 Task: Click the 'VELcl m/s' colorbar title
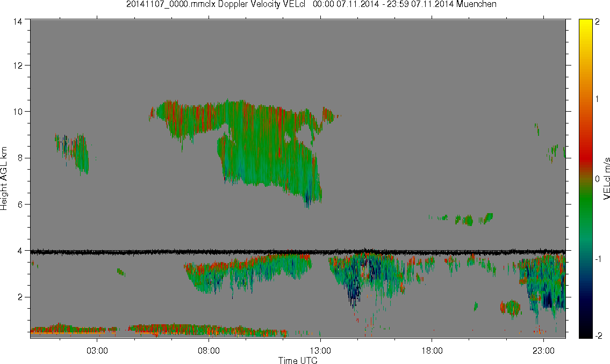[606, 179]
